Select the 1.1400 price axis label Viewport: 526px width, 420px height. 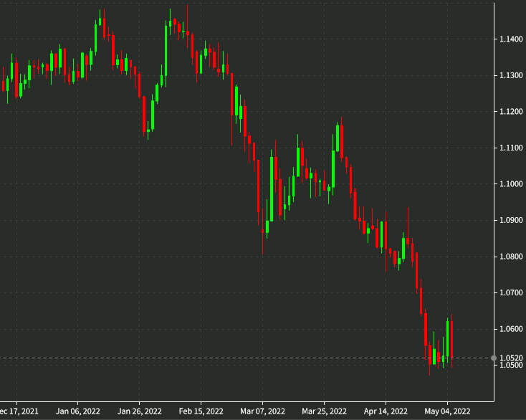click(x=511, y=39)
